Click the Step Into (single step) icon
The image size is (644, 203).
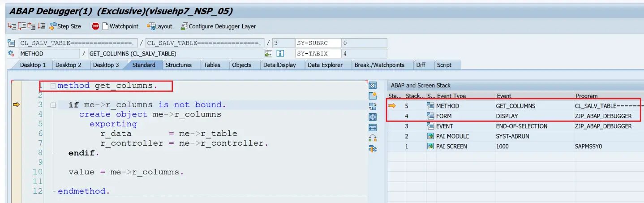point(12,26)
